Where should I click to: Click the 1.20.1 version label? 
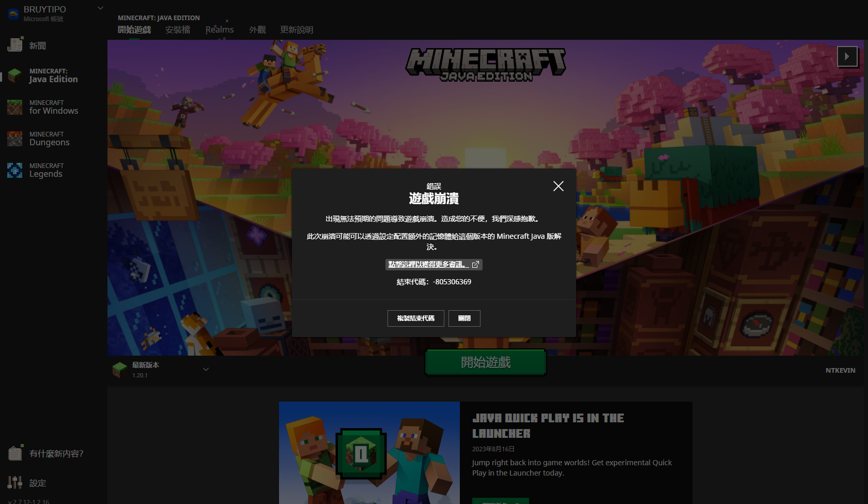(x=139, y=375)
